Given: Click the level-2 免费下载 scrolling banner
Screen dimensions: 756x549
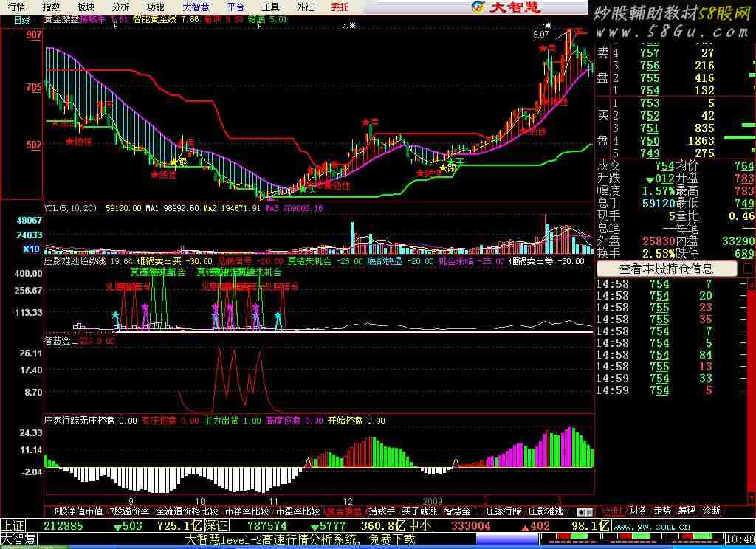Looking at the screenshot, I should click(300, 539).
